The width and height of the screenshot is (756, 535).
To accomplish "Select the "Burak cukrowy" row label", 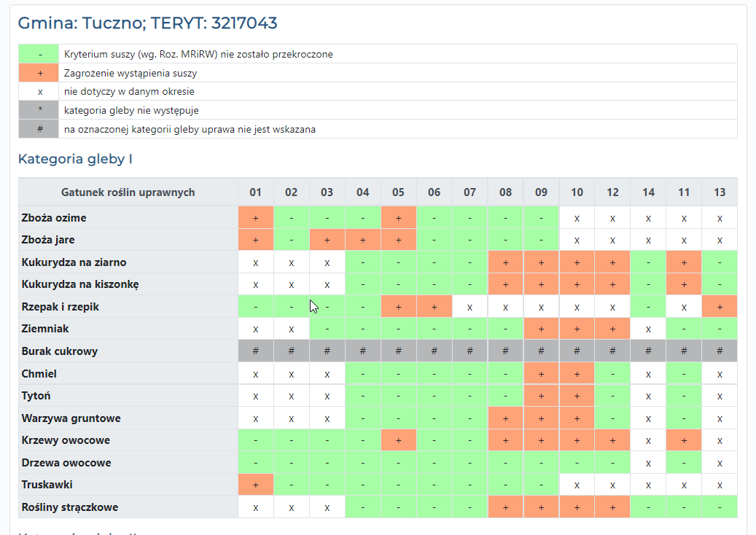I will click(60, 351).
